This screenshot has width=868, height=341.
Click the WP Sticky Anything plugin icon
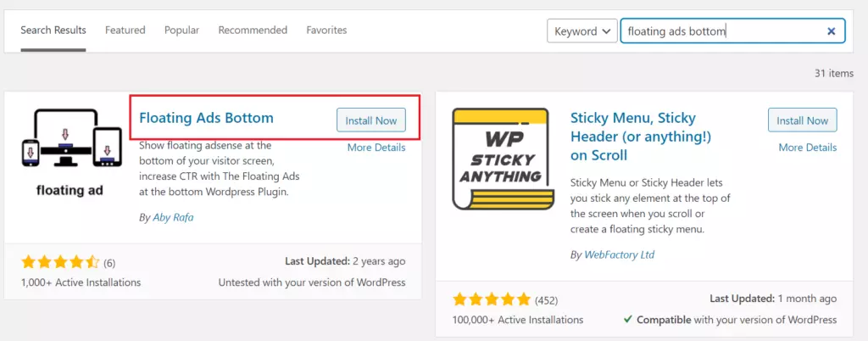[x=504, y=159]
